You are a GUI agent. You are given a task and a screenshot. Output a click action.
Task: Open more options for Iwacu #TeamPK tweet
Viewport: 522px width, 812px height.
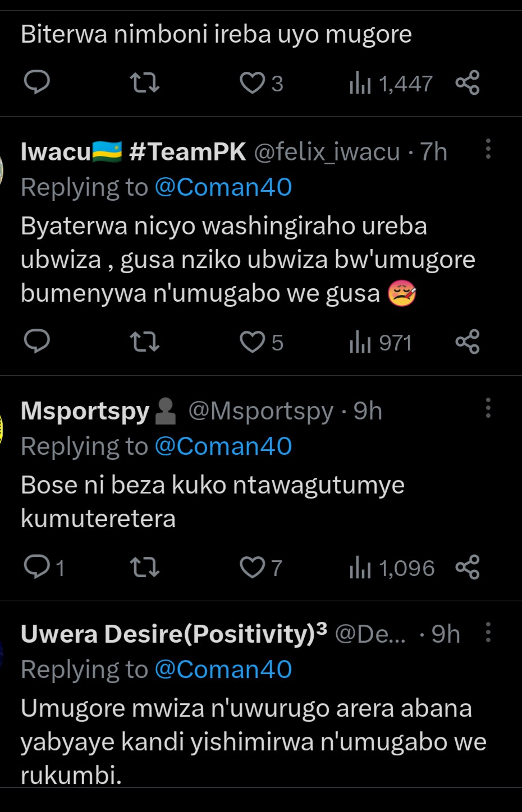pos(488,149)
